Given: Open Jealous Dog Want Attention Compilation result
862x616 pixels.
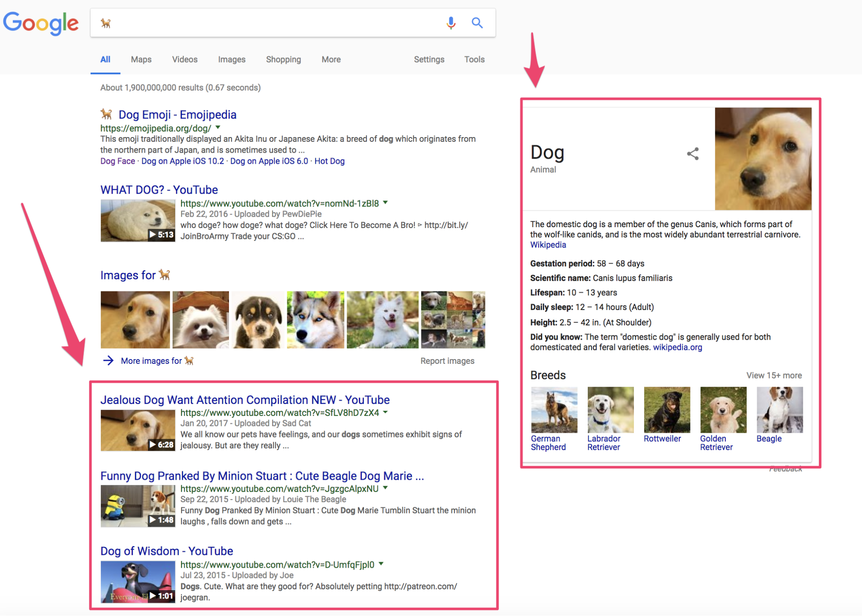Looking at the screenshot, I should click(245, 400).
